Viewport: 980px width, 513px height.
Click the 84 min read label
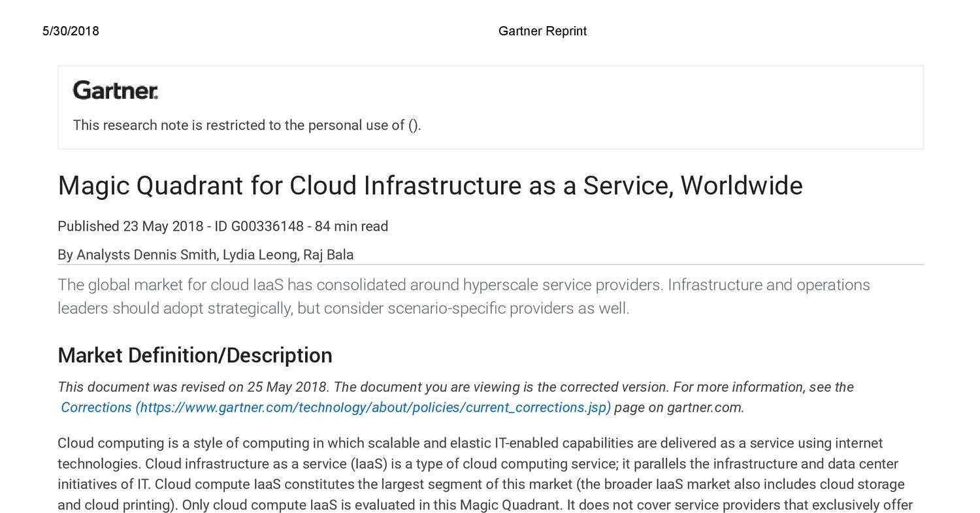point(351,227)
